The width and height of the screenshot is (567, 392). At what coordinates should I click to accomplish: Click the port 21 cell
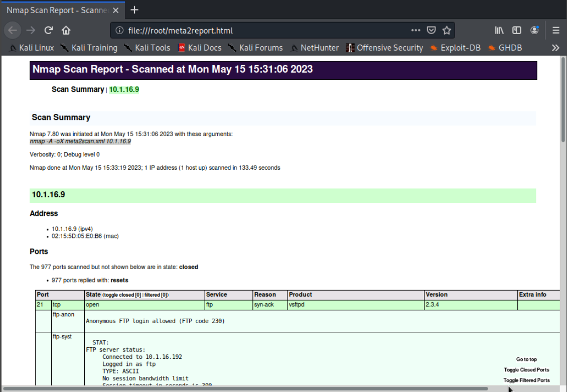(43, 305)
